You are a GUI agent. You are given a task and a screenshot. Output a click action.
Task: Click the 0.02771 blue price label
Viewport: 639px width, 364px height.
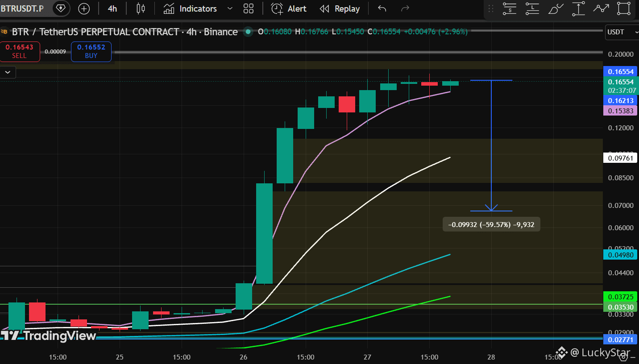click(620, 340)
